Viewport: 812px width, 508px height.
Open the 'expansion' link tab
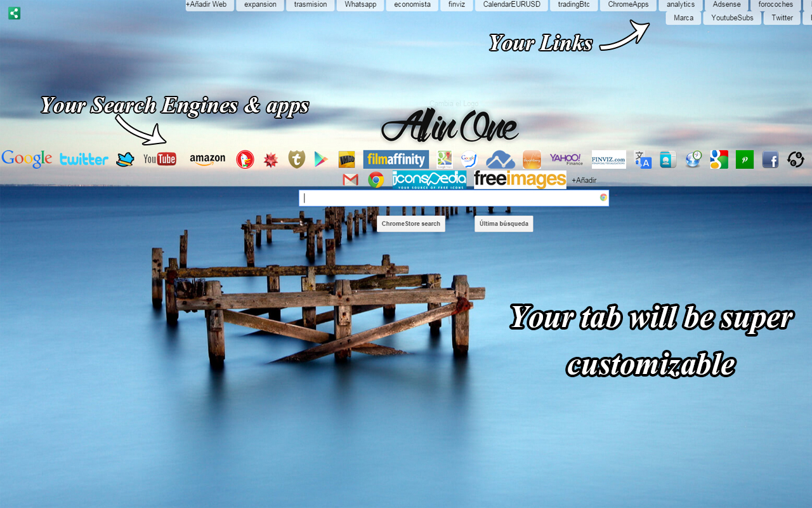[260, 4]
